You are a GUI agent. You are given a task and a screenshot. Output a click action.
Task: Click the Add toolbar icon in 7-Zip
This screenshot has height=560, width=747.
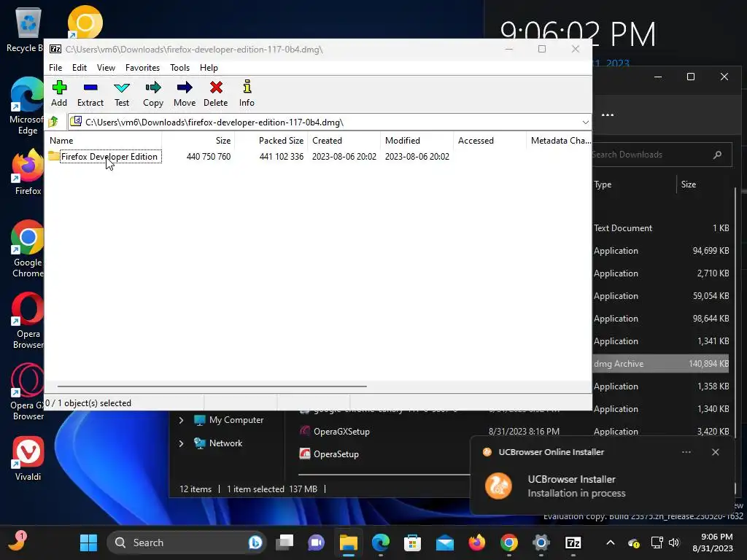(59, 93)
